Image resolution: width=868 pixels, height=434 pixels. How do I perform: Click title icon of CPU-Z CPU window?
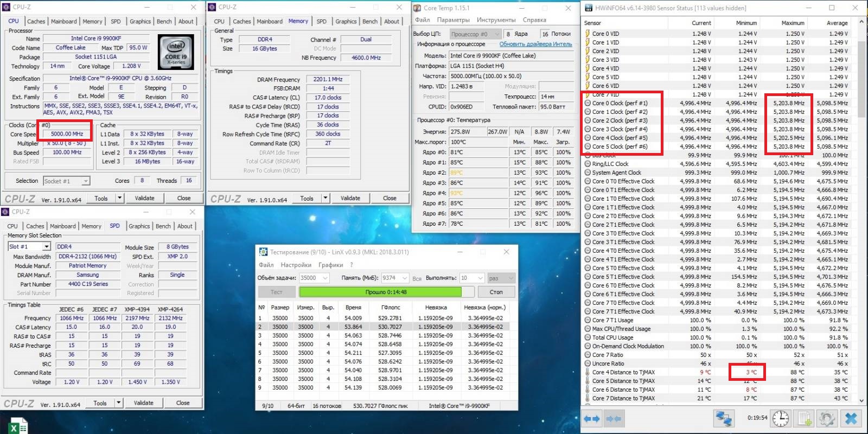click(x=7, y=7)
